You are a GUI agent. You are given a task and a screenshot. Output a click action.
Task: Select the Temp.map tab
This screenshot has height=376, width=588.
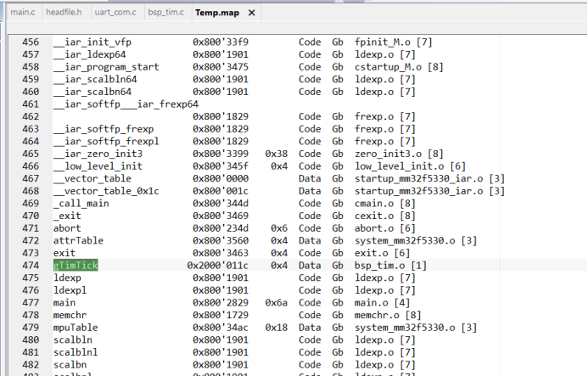217,13
